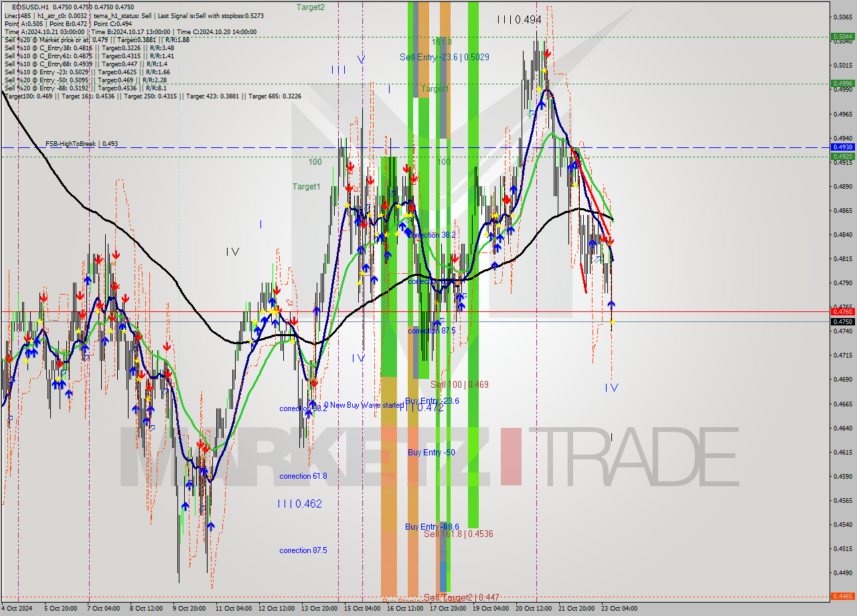Click the 'Sell Target2 | 0.447' label
The width and height of the screenshot is (857, 616).
tap(461, 597)
